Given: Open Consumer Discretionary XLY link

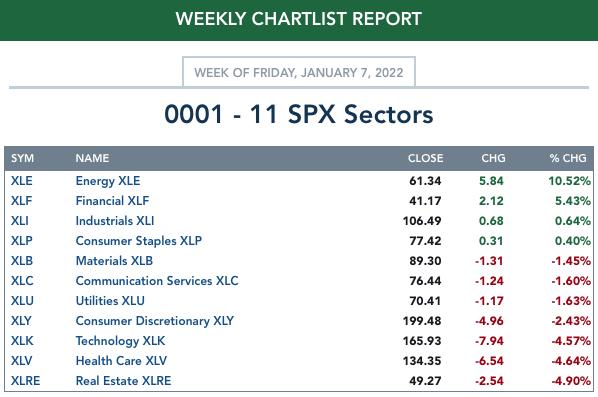Looking at the screenshot, I should [x=155, y=321].
